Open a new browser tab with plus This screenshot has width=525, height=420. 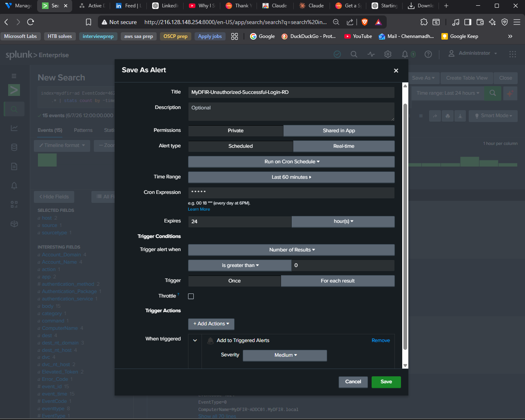[446, 6]
